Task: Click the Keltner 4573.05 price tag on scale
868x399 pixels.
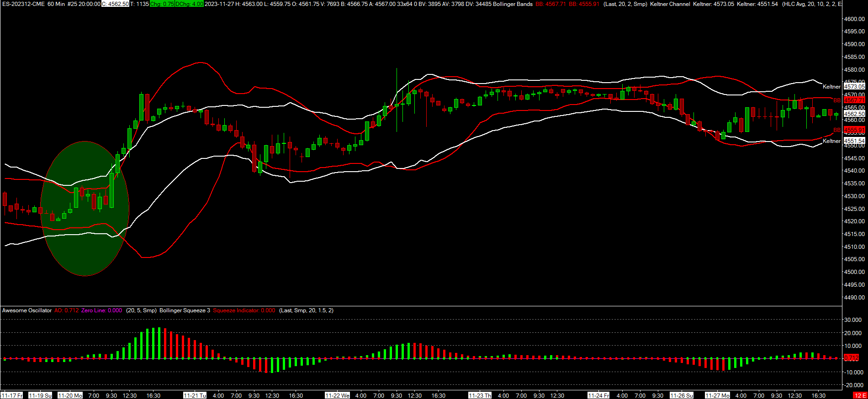Action: (x=854, y=86)
